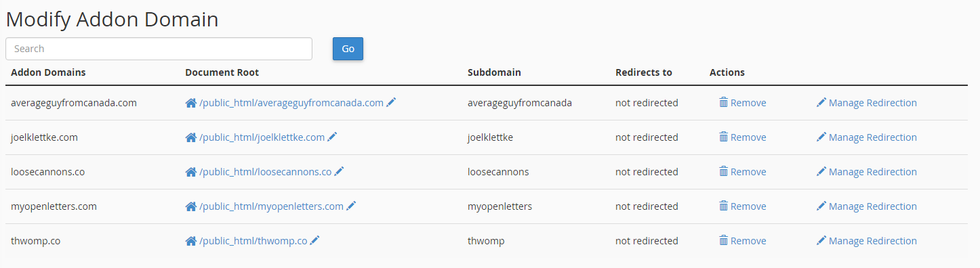Screen dimensions: 980x268
Task: Edit joelklettke.com document root via pencil icon
Action: (332, 137)
